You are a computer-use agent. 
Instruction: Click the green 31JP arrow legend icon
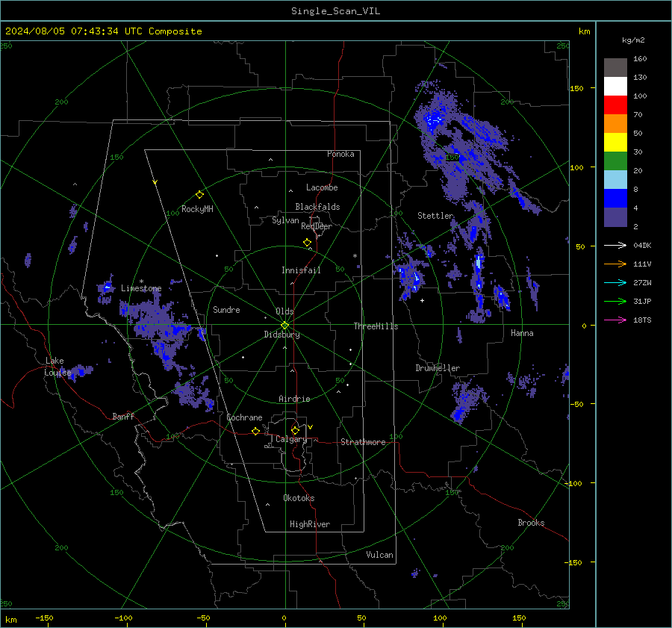click(x=615, y=302)
